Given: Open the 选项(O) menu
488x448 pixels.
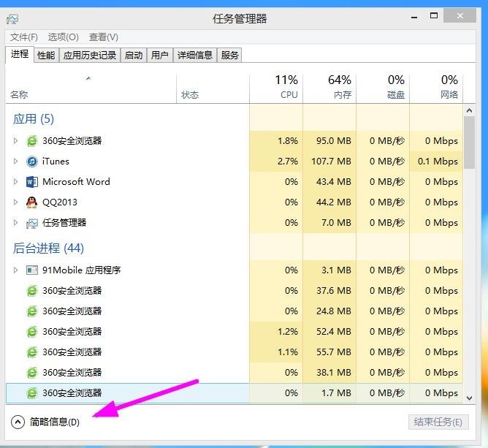Looking at the screenshot, I should click(63, 37).
